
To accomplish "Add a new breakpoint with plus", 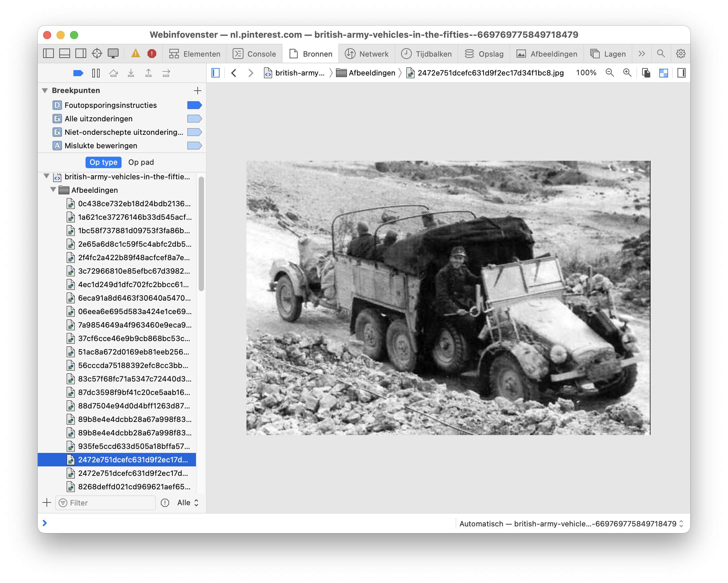I will 198,91.
